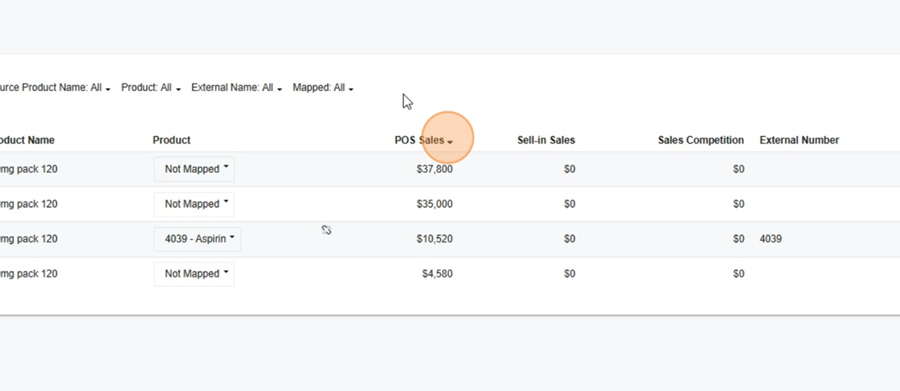Select the $10,520 POS Sales cell

coord(435,239)
